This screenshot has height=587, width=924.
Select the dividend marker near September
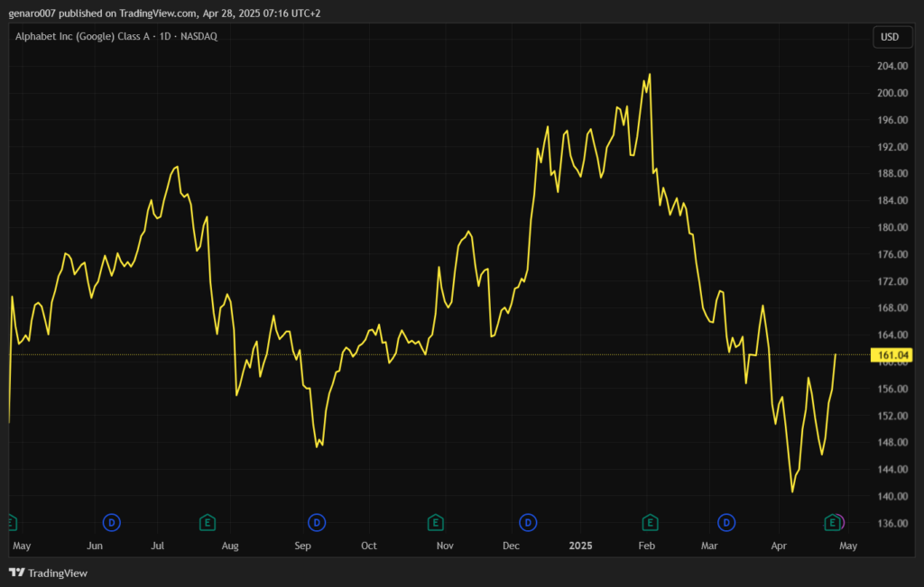pyautogui.click(x=317, y=522)
